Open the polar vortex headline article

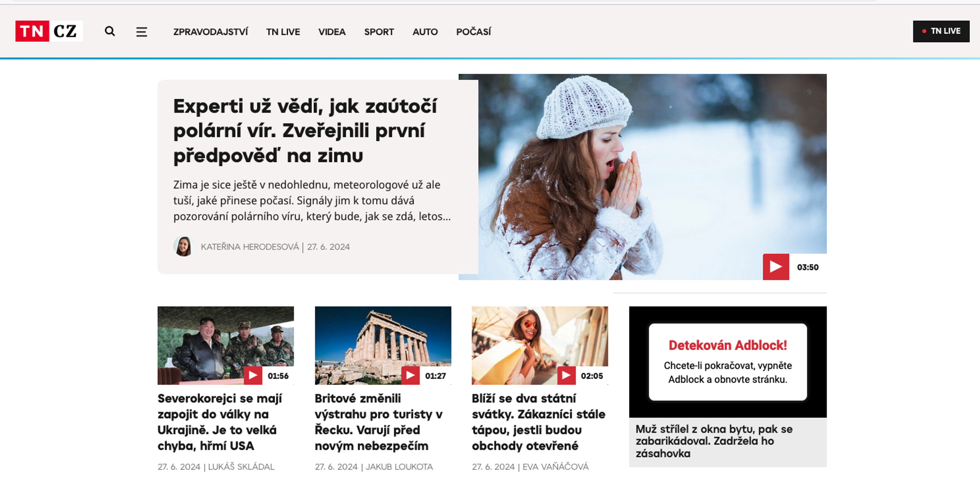[x=305, y=131]
